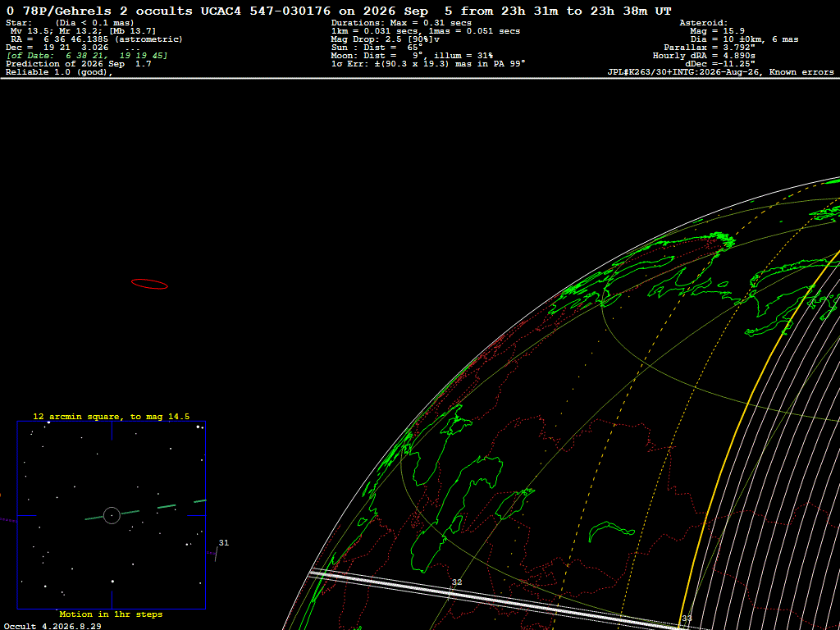Viewport: 840px width, 630px height.
Task: Click the target star circle in finder chart
Action: point(112,515)
